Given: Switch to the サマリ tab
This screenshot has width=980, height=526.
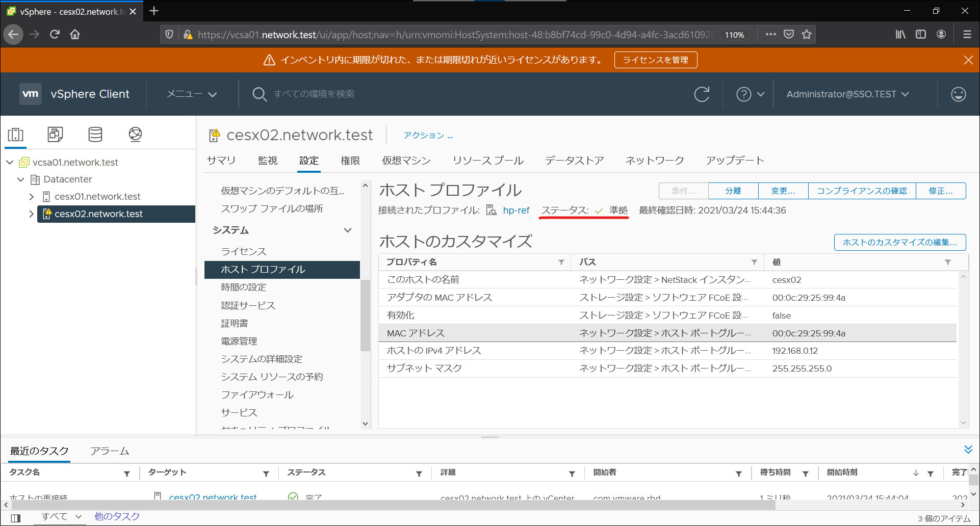Looking at the screenshot, I should [221, 161].
